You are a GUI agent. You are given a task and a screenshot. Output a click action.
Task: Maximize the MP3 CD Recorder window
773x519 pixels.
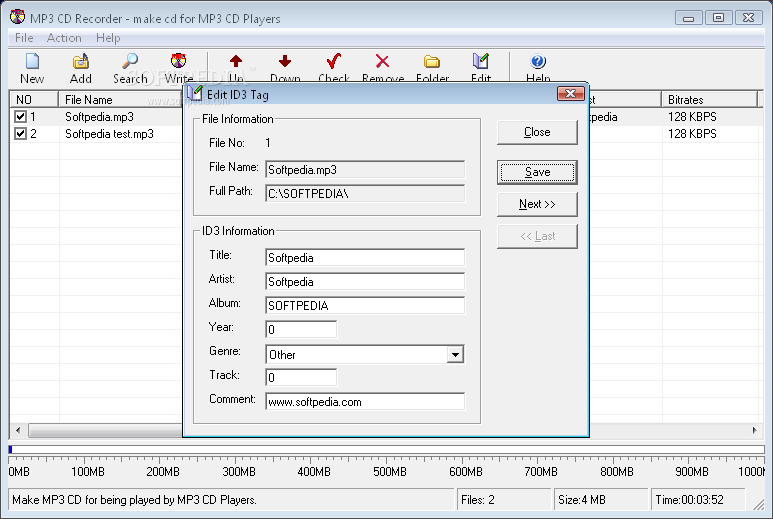(718, 18)
